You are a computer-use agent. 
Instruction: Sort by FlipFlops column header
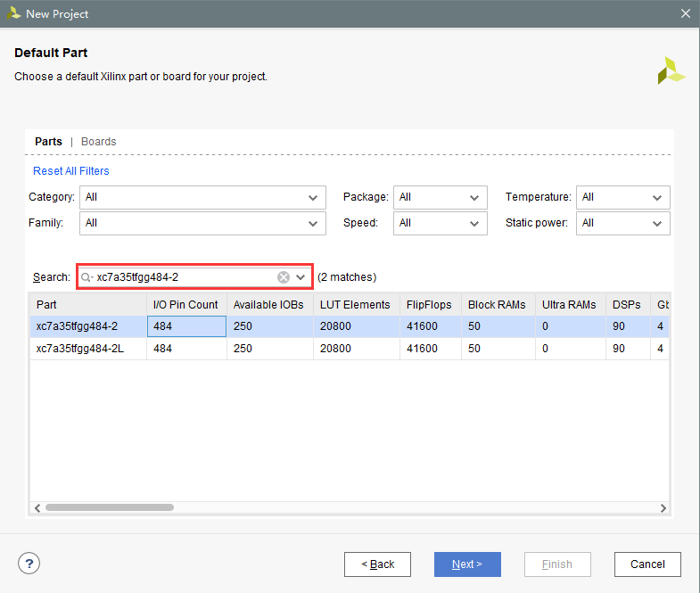point(431,305)
